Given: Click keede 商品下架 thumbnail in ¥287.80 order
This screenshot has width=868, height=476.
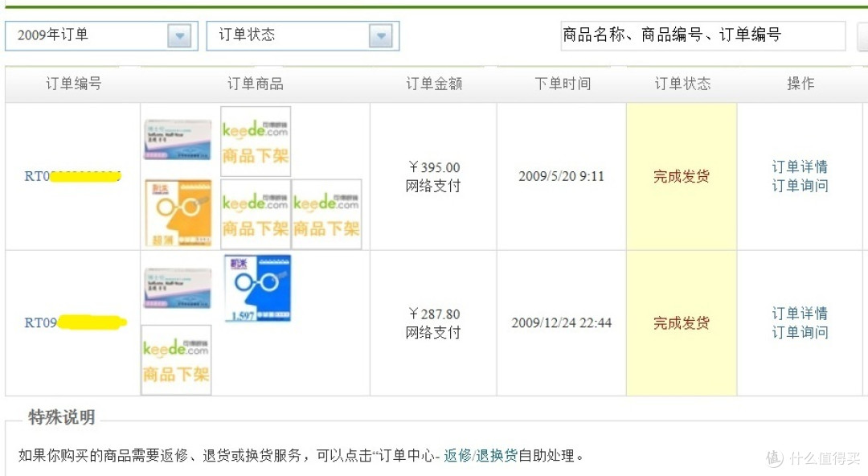Looking at the screenshot, I should tap(176, 360).
